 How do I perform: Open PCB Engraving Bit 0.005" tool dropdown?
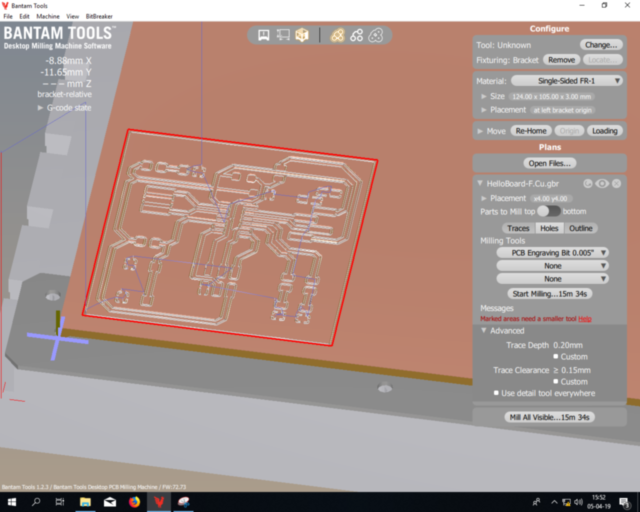(x=552, y=253)
